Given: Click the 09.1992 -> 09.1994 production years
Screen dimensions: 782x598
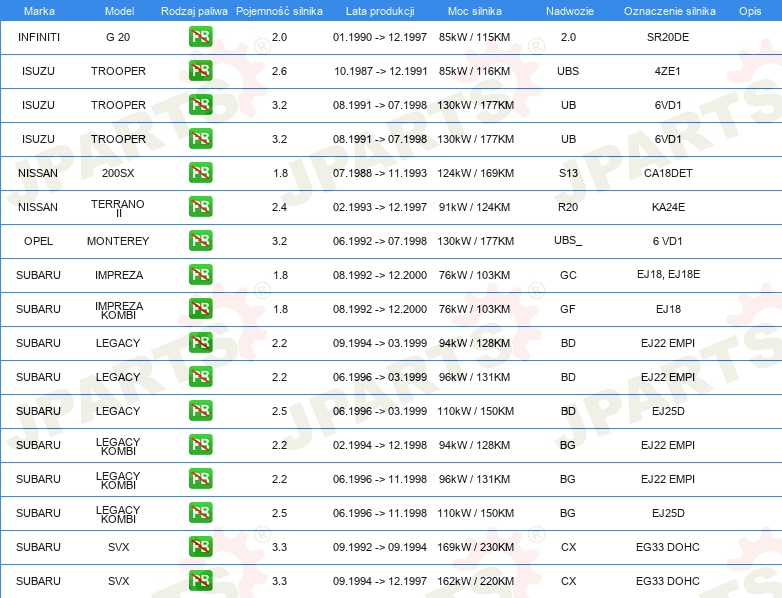Looking at the screenshot, I should point(380,547).
